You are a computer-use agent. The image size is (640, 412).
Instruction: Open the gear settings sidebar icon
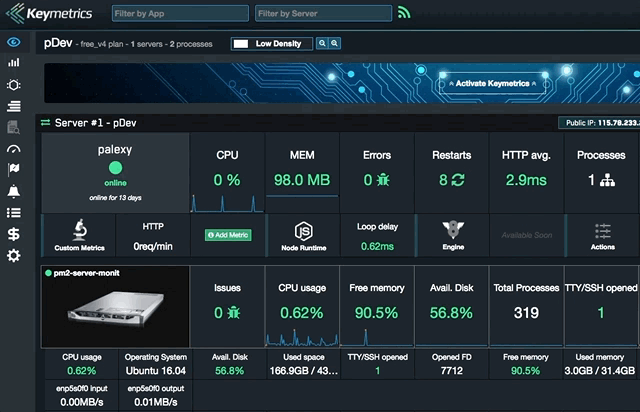click(13, 256)
